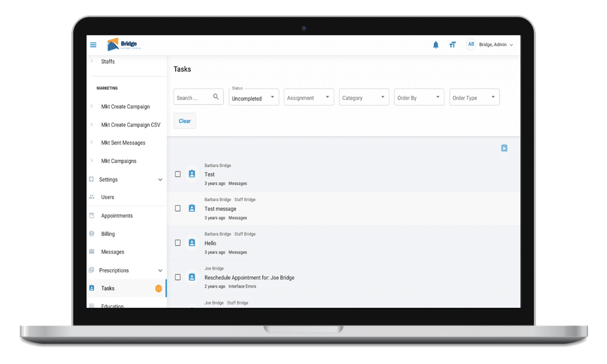607x364 pixels.
Task: Open the Order Type dropdown
Action: click(x=474, y=97)
